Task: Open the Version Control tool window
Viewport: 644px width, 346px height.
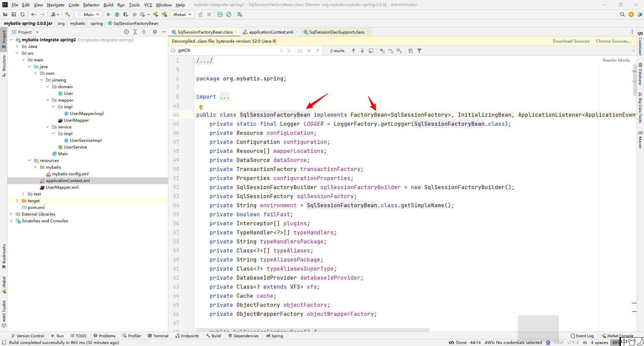Action: pos(28,336)
